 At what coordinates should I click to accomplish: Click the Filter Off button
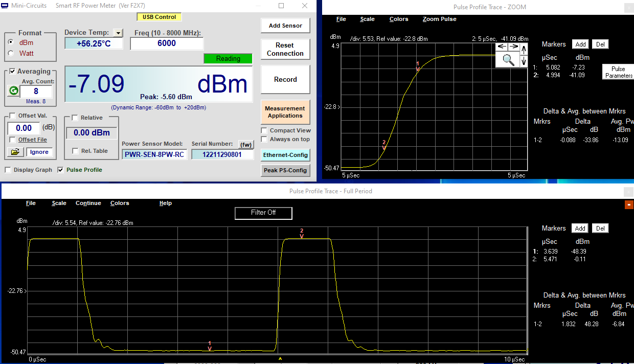tap(263, 213)
